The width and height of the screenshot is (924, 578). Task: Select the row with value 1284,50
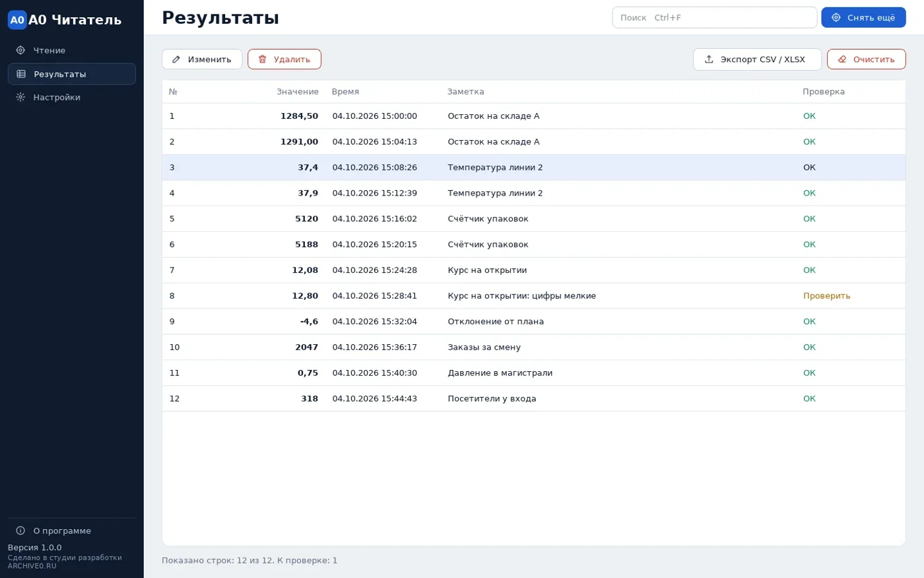click(533, 116)
